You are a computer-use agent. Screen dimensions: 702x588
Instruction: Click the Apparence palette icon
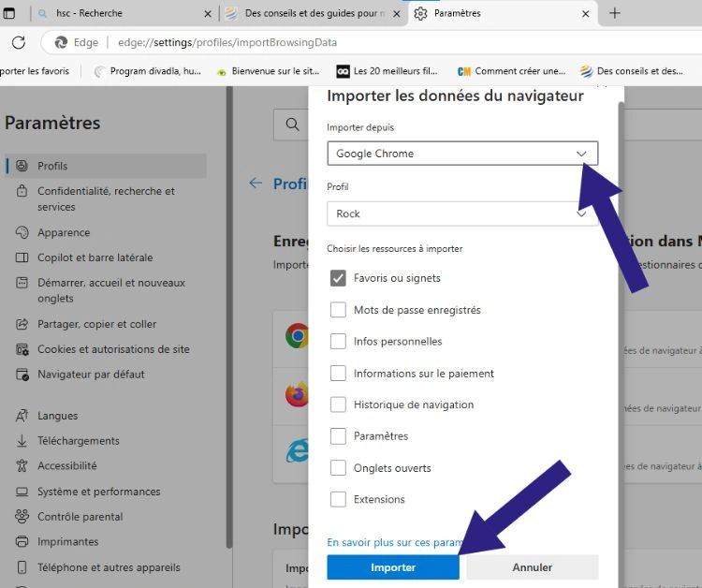(x=22, y=232)
